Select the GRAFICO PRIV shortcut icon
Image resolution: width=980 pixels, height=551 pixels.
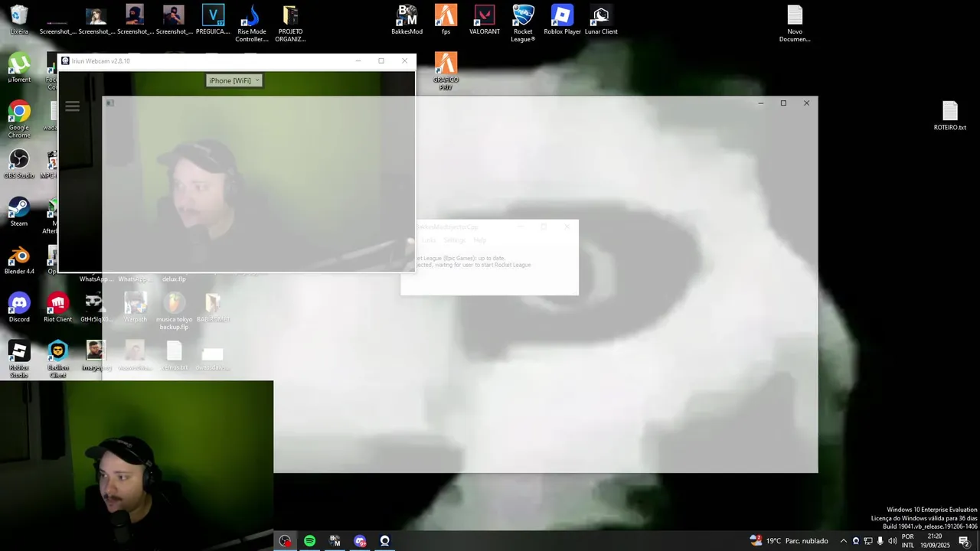pyautogui.click(x=446, y=71)
